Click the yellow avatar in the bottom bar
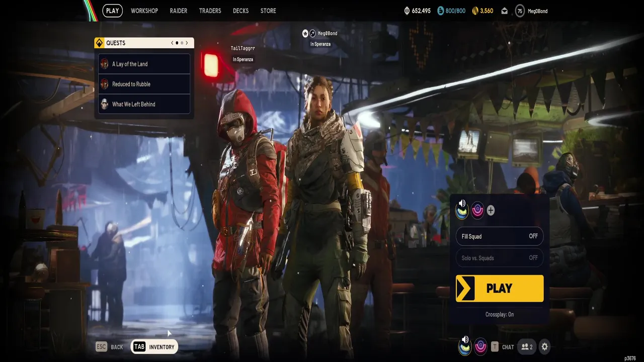Image resolution: width=644 pixels, height=362 pixels. point(465,346)
